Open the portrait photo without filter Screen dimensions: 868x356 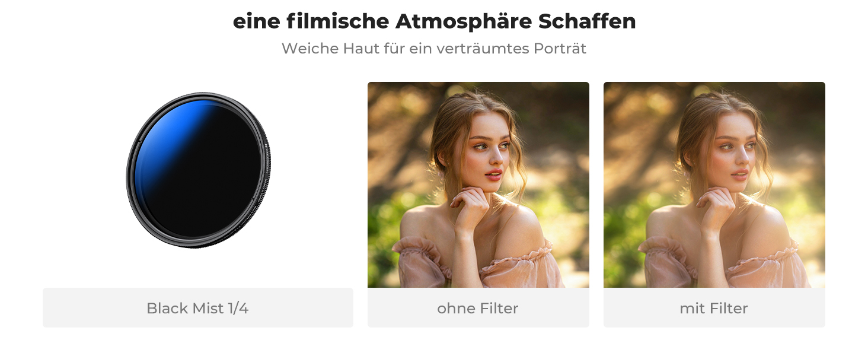478,185
